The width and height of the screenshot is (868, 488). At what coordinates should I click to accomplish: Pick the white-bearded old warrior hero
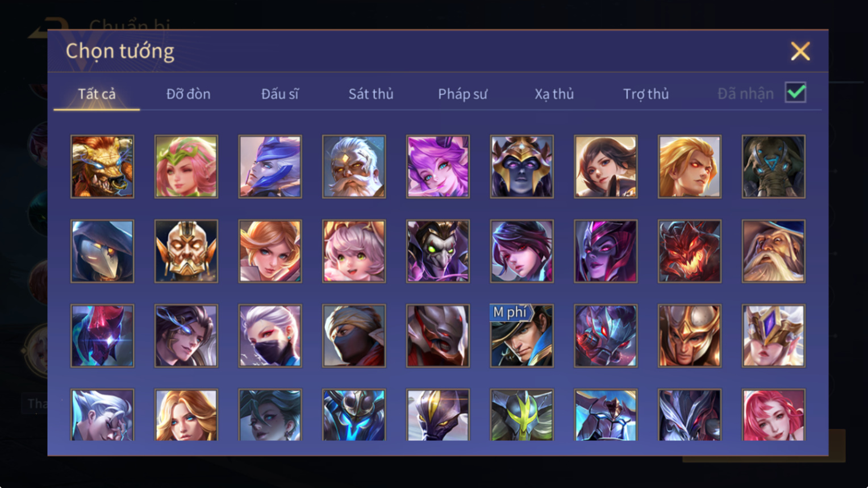(x=354, y=166)
